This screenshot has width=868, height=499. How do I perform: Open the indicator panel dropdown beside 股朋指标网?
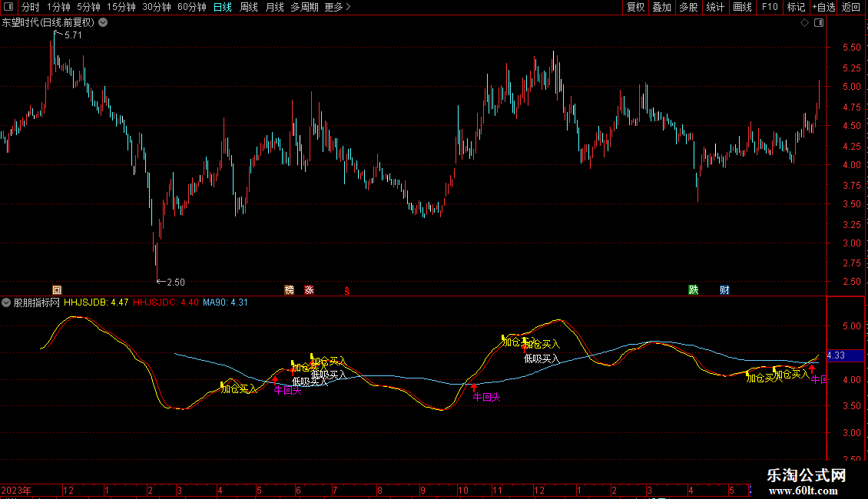point(6,302)
